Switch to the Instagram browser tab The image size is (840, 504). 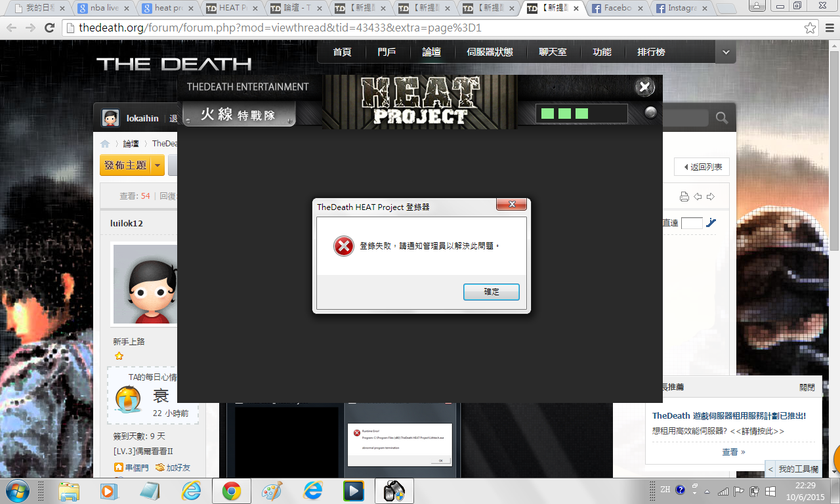(682, 9)
